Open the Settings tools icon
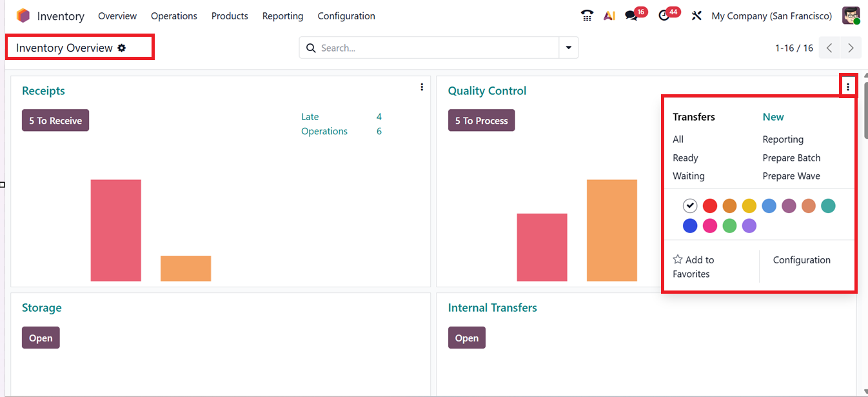 click(x=696, y=15)
